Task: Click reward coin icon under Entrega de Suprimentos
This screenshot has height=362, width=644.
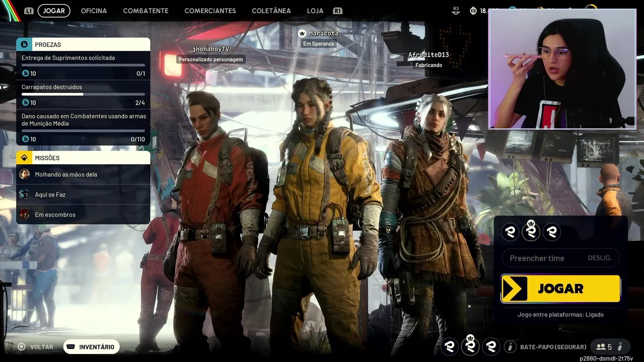Action: point(25,73)
